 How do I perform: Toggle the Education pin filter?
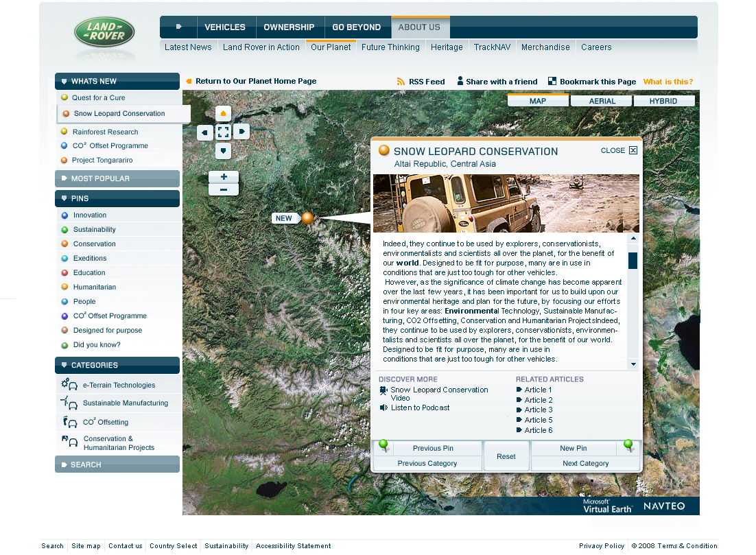coord(117,272)
